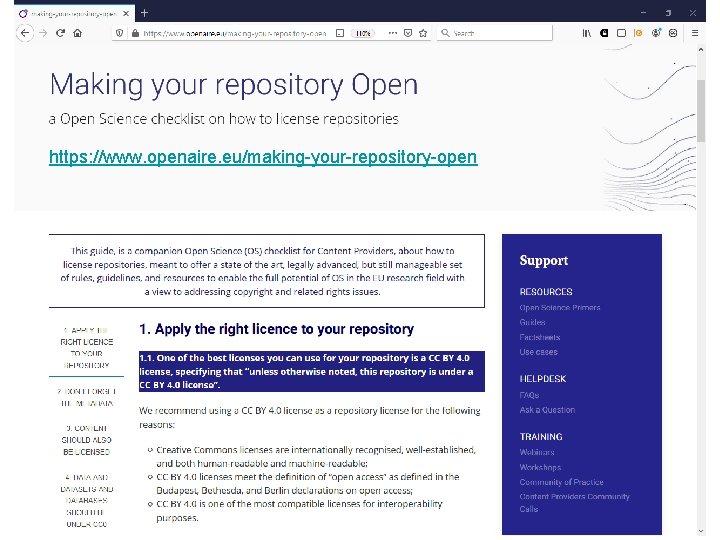Open a new browser tab
The image size is (720, 540).
(x=145, y=13)
